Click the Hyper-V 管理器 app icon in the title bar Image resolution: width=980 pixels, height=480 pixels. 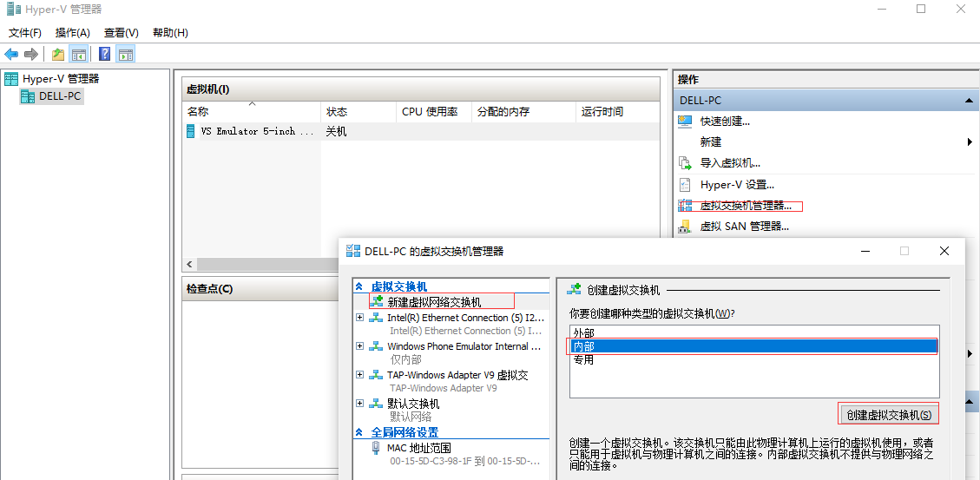(13, 9)
